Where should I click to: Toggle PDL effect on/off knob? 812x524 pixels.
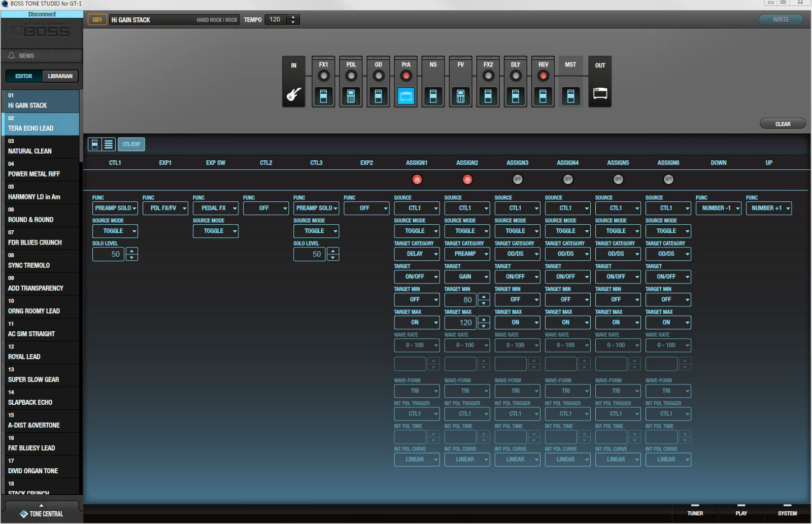pos(351,76)
